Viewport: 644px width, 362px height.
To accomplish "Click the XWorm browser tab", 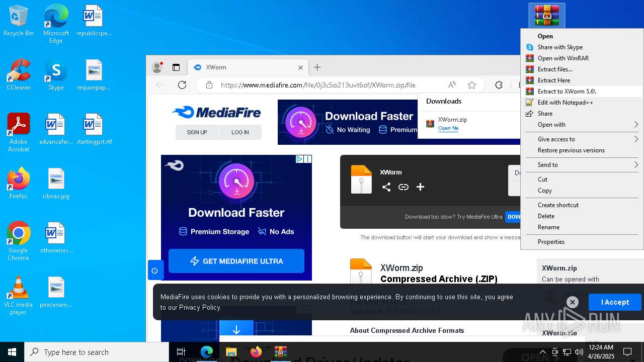I will (248, 67).
